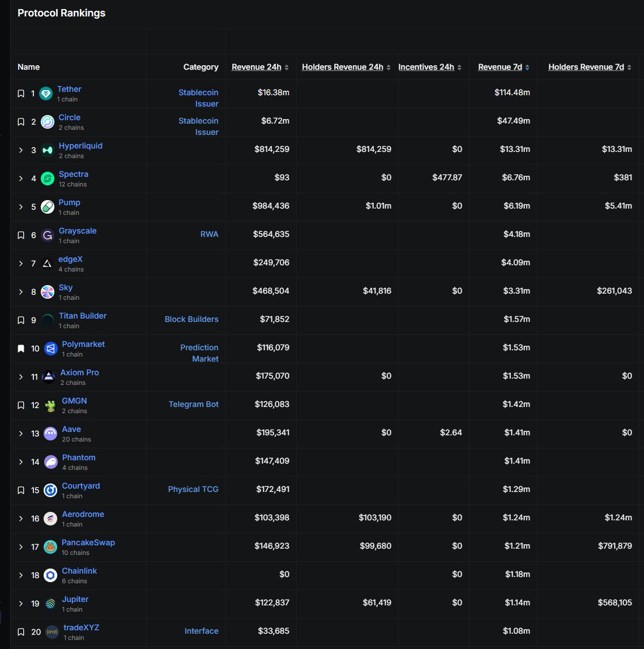Click the GMGN frog logo
The height and width of the screenshot is (649, 644).
coord(50,405)
